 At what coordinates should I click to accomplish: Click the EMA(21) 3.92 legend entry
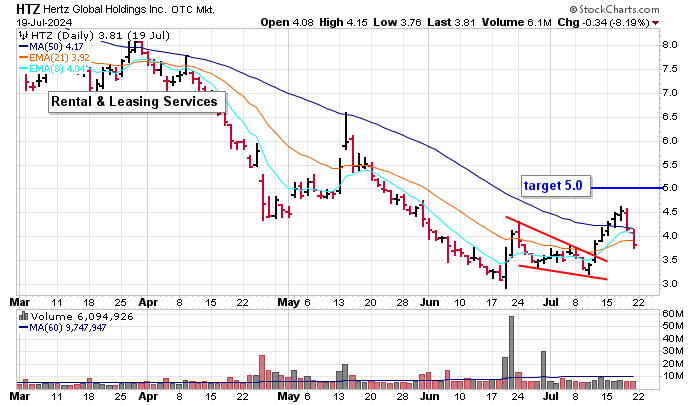pyautogui.click(x=55, y=58)
